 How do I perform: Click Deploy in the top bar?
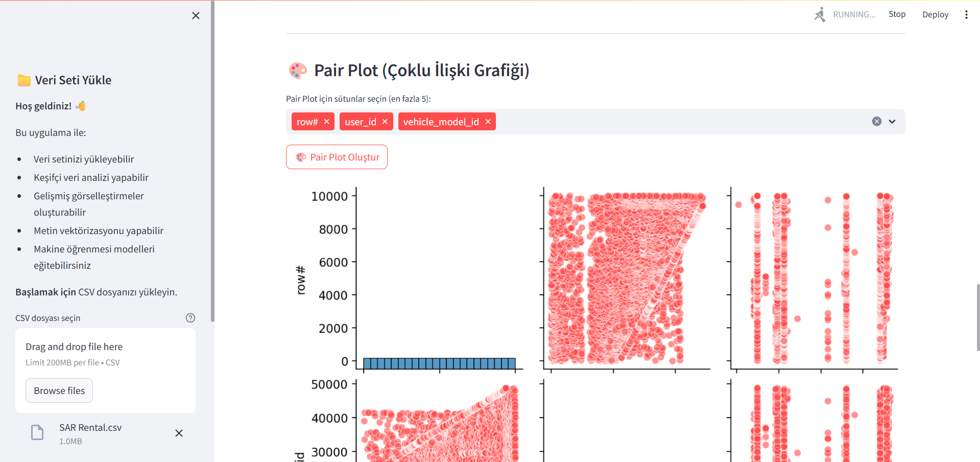(935, 14)
